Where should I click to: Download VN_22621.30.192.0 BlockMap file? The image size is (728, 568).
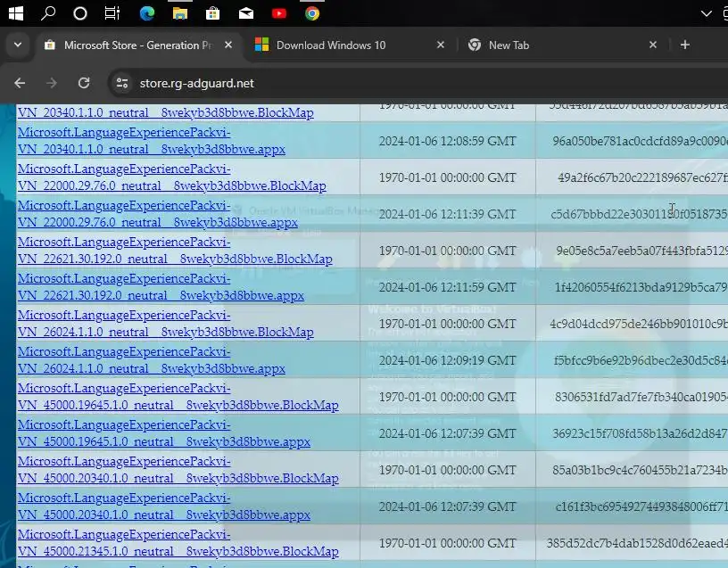pyautogui.click(x=175, y=251)
